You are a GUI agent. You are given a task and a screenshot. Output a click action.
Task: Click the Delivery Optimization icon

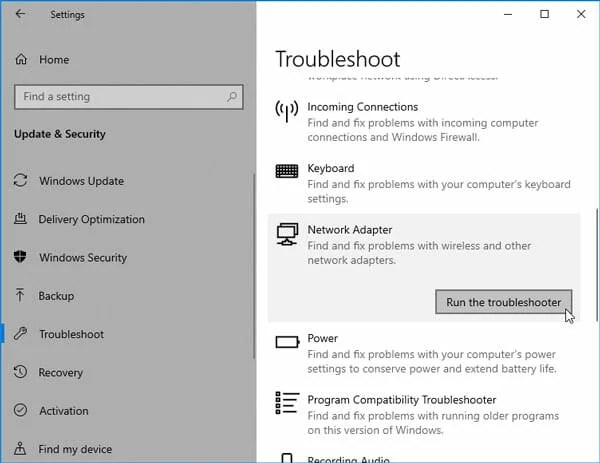(x=20, y=218)
